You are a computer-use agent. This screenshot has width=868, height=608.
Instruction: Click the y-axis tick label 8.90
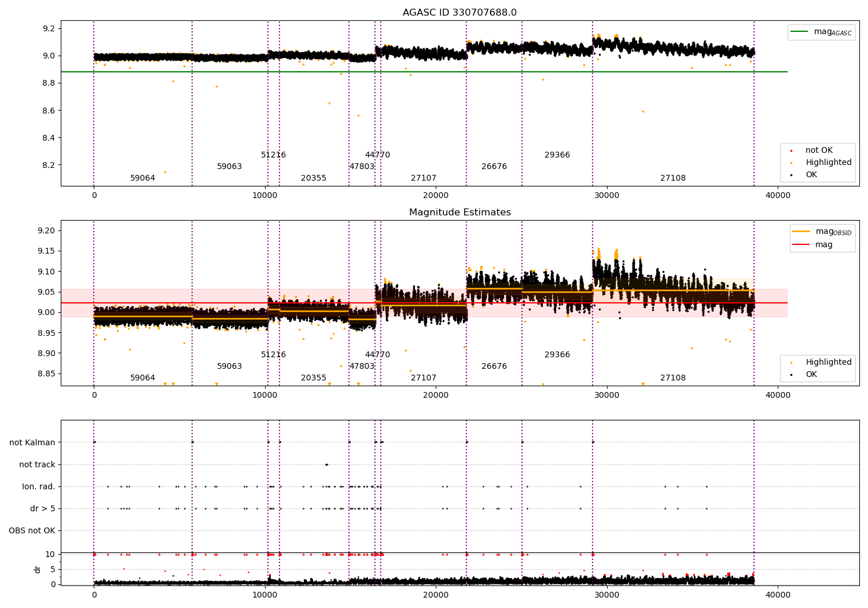(x=47, y=353)
